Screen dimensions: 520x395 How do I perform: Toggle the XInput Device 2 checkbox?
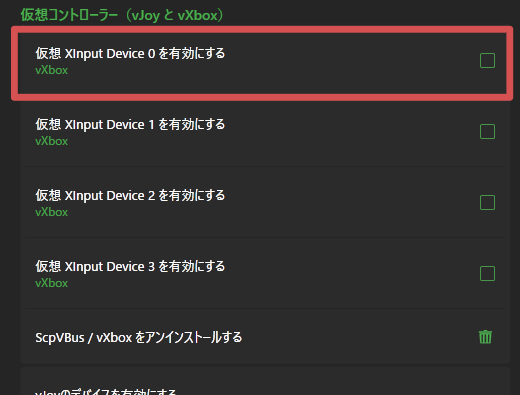point(487,203)
